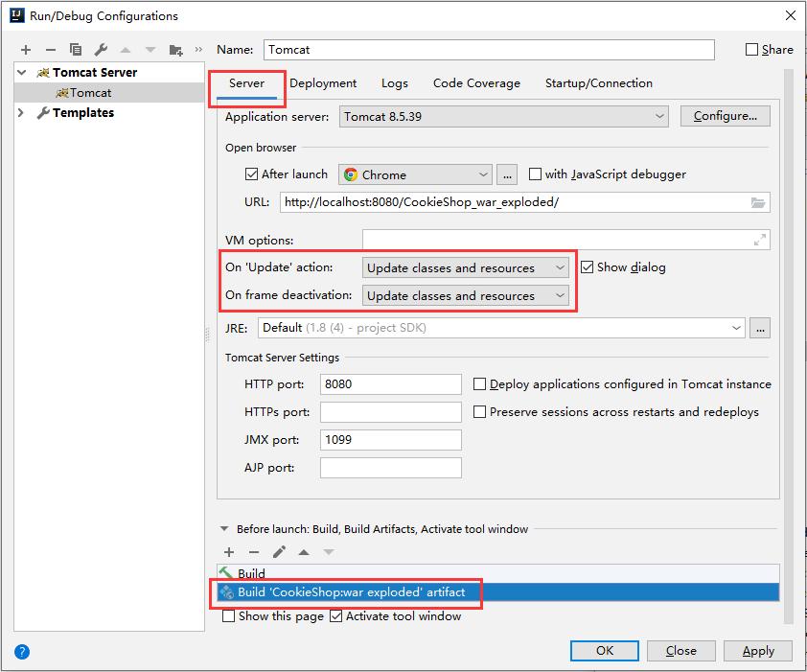Screen dimensions: 807x672
Task: Open wrench edit defaults icon
Action: coord(101,50)
